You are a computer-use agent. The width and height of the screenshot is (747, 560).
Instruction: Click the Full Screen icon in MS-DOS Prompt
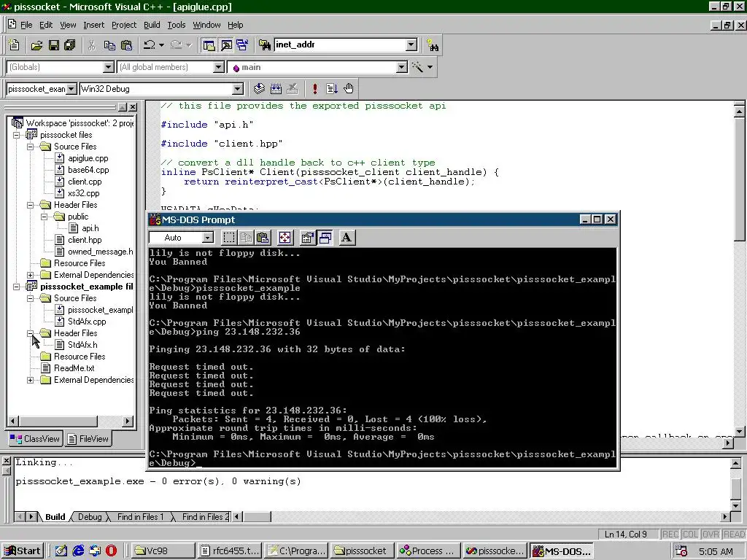285,237
